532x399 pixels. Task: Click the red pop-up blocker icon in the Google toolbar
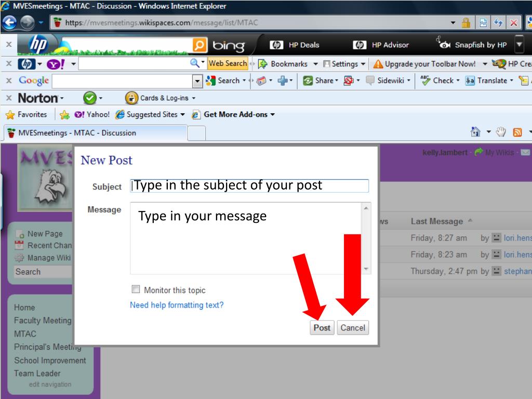pyautogui.click(x=349, y=81)
